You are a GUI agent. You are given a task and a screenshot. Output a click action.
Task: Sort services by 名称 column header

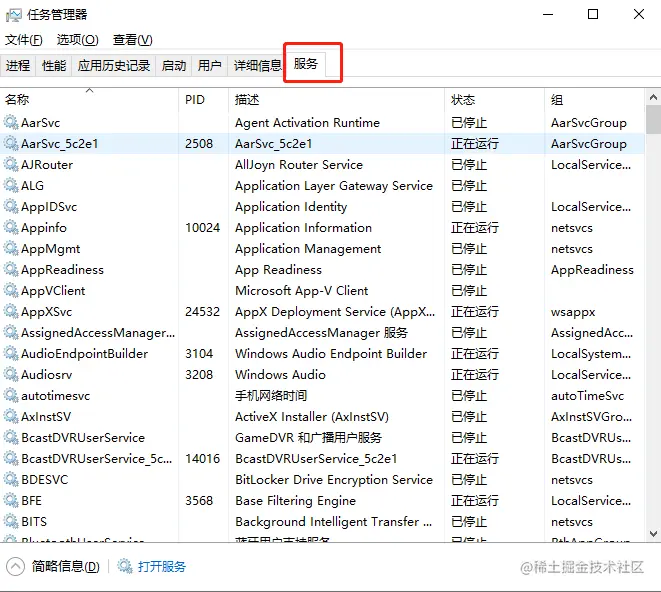(89, 100)
